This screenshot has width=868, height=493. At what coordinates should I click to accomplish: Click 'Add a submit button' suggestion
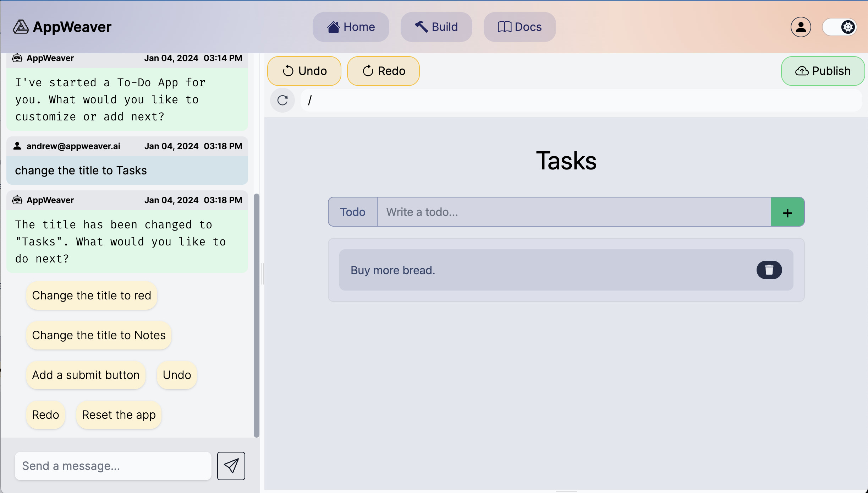pos(86,375)
